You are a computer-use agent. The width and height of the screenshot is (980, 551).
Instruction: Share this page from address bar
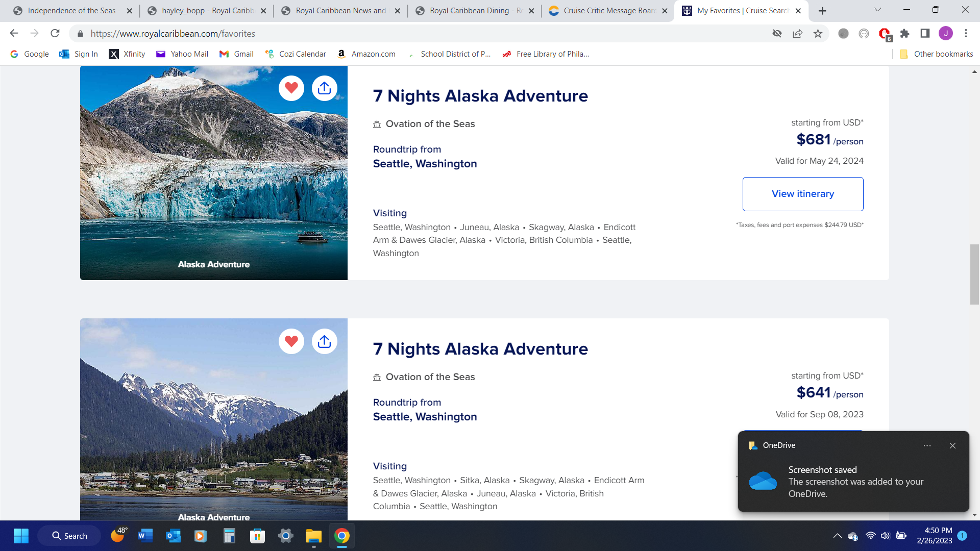797,34
